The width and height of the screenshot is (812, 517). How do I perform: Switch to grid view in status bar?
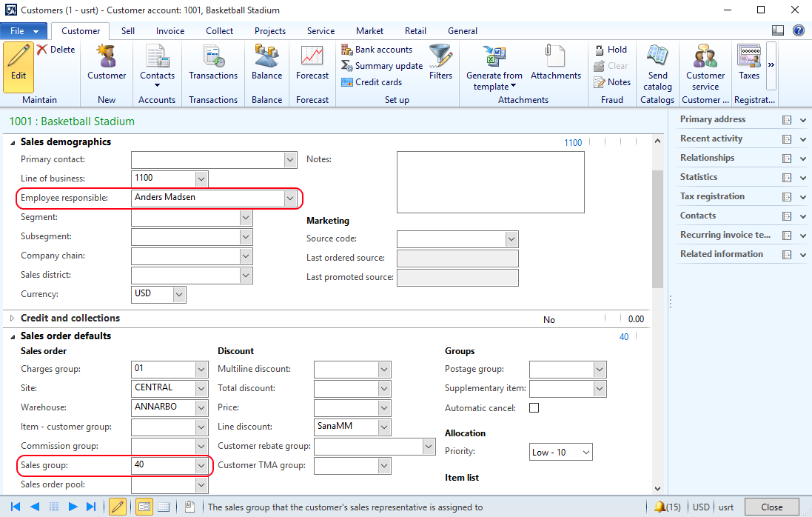click(x=164, y=507)
